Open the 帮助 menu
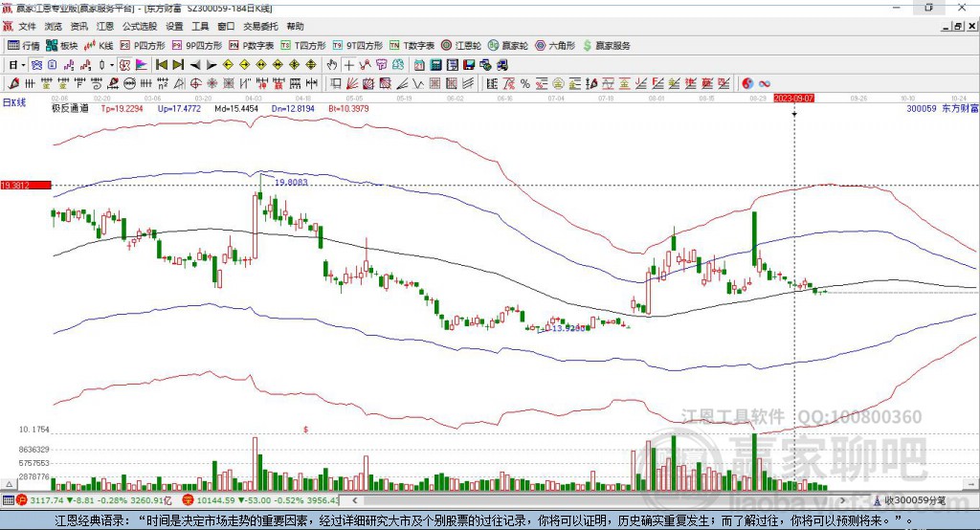Image resolution: width=980 pixels, height=530 pixels. 295,26
